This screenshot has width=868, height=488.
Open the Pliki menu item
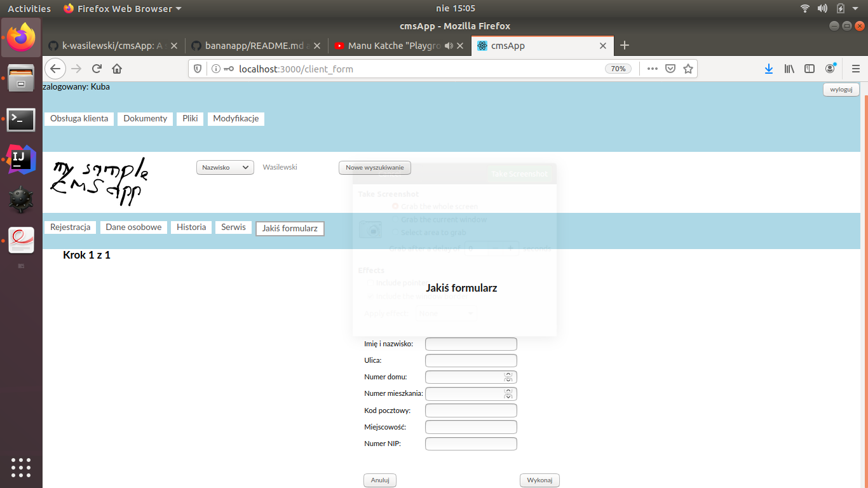pos(190,119)
